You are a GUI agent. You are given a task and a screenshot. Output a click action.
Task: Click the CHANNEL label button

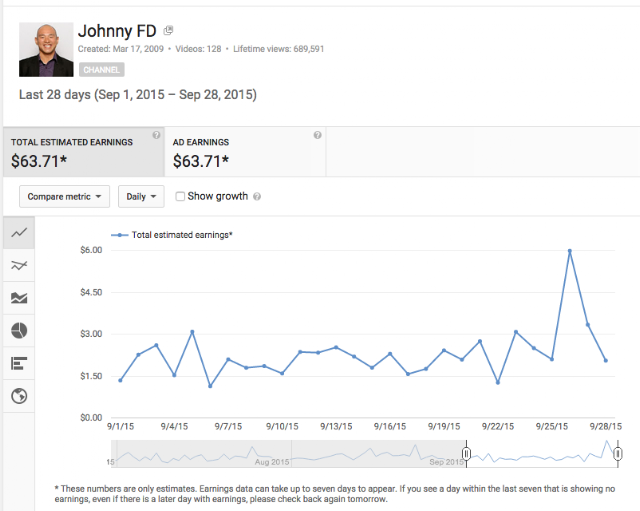(102, 70)
